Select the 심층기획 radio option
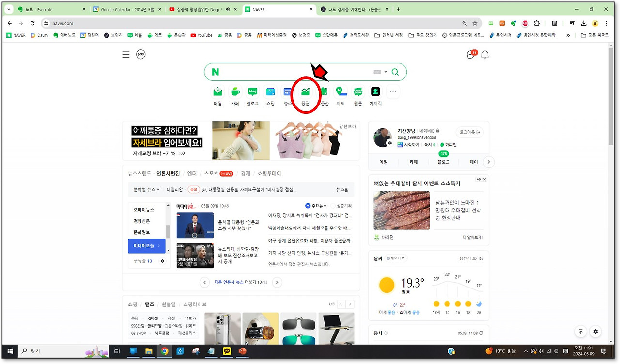This screenshot has height=364, width=620. 341,206
